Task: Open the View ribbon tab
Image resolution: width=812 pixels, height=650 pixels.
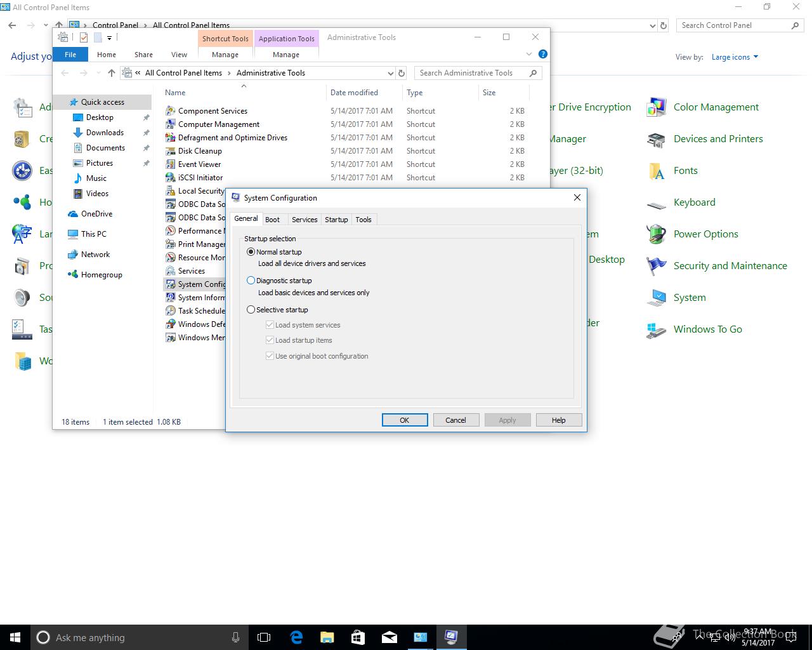Action: [180, 55]
